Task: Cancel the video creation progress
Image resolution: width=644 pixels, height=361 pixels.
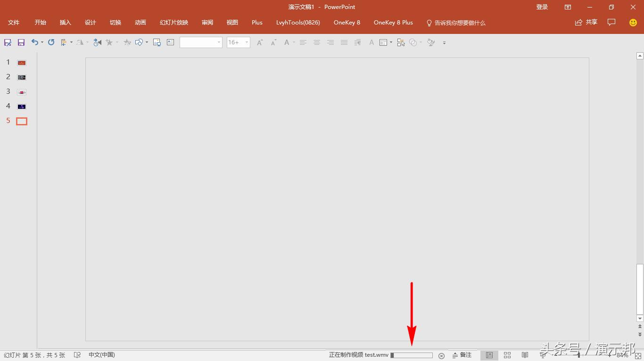Action: point(441,356)
